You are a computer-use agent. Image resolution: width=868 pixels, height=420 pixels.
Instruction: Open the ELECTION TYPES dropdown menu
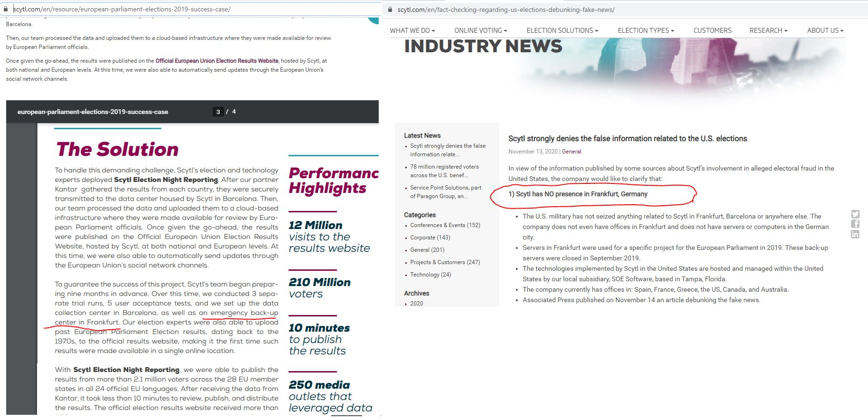[646, 30]
